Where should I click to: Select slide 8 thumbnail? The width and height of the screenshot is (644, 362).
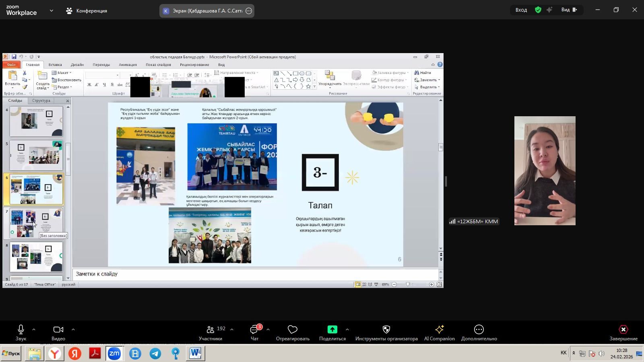[x=36, y=257]
